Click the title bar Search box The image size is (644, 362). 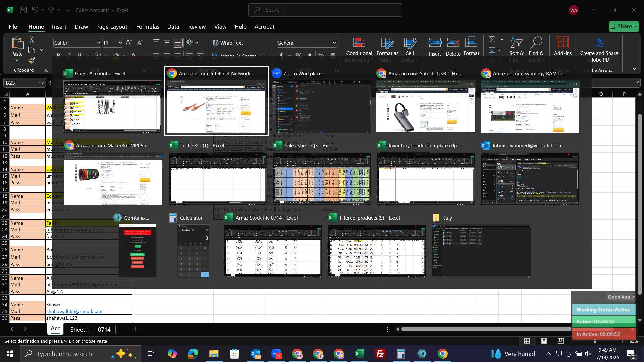325,10
